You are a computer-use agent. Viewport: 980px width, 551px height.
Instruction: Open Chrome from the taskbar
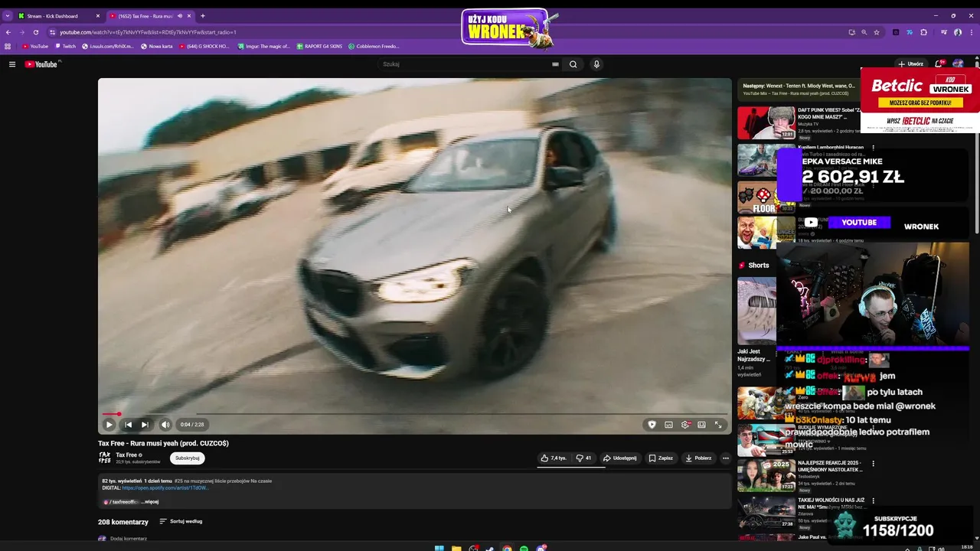507,548
